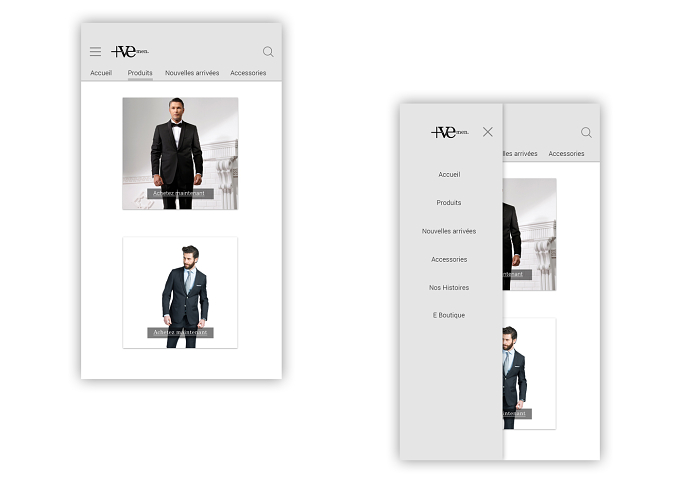The height and width of the screenshot is (486, 680).
Task: Open Accessories tab in left mockup
Action: click(248, 73)
